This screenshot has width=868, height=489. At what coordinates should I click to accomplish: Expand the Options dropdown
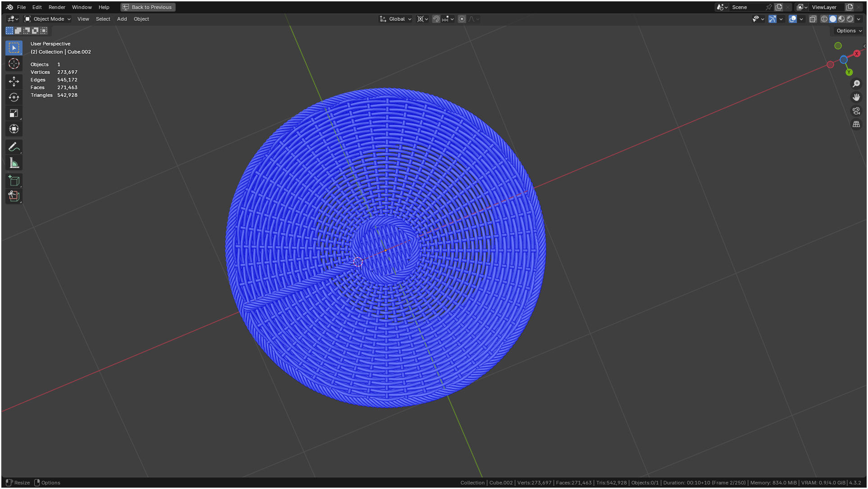point(849,31)
